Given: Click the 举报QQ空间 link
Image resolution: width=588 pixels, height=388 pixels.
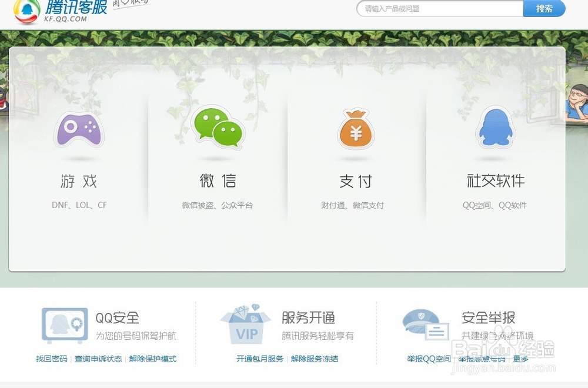Looking at the screenshot, I should pyautogui.click(x=429, y=359).
